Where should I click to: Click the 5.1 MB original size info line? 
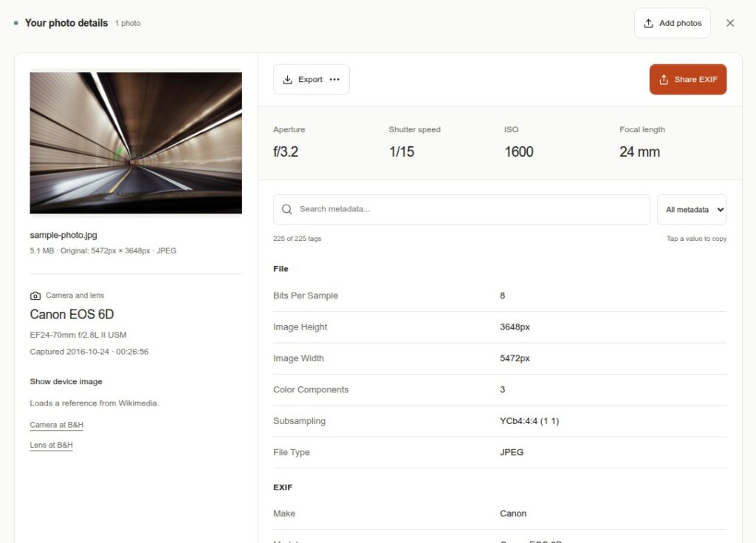click(103, 251)
